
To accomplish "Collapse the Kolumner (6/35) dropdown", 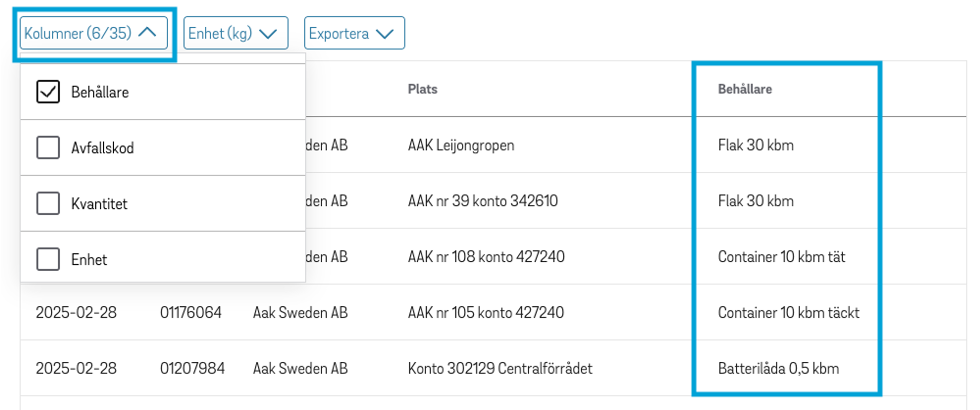I will [93, 34].
